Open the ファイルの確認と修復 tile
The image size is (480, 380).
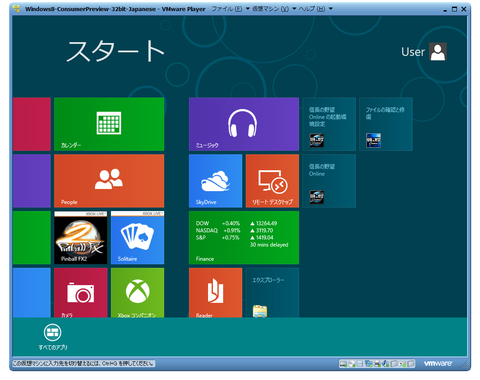(x=386, y=124)
